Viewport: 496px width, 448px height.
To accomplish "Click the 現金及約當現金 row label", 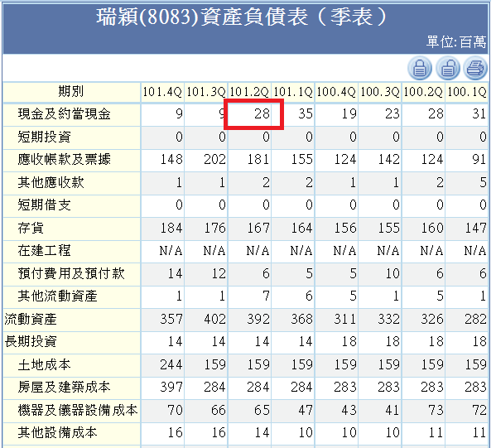I will click(64, 114).
